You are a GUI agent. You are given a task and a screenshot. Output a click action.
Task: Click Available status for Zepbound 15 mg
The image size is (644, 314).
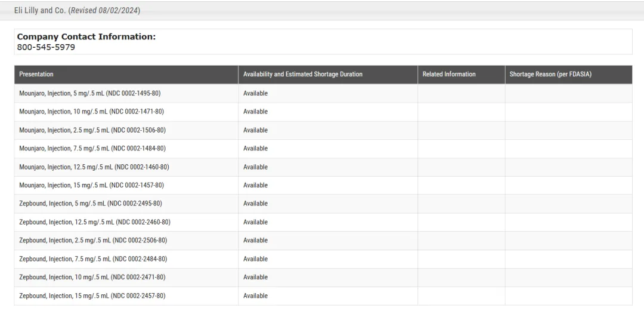[x=255, y=296]
